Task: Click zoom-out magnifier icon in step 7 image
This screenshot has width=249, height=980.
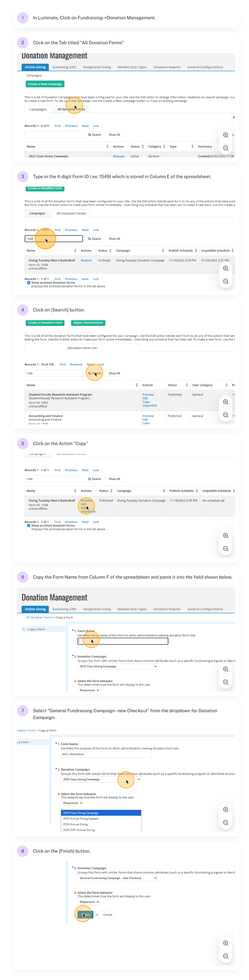Action: pyautogui.click(x=225, y=823)
